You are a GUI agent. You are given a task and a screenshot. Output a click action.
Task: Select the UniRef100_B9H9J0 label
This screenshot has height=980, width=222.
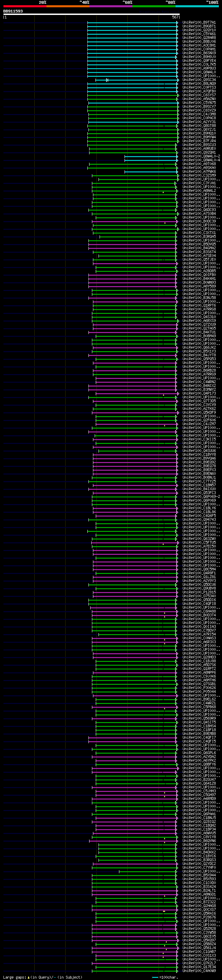199,57
